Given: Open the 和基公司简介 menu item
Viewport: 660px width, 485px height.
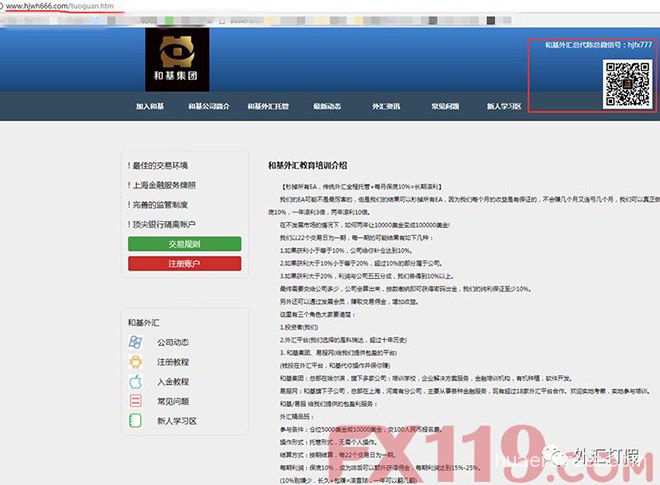Looking at the screenshot, I should [209, 107].
